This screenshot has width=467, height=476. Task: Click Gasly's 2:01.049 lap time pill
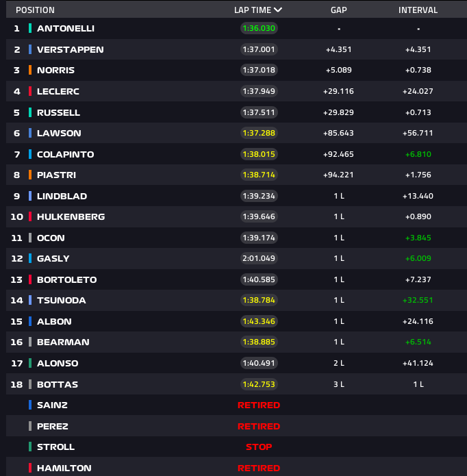click(x=259, y=258)
